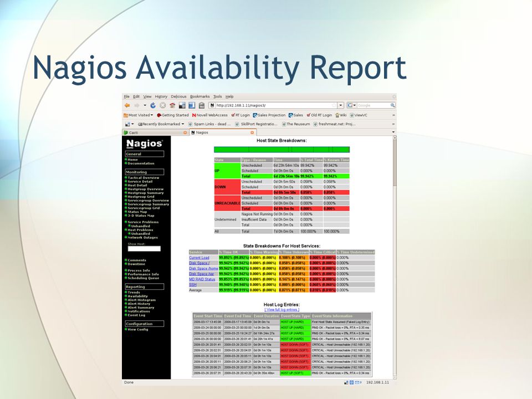The image size is (532, 399).
Task: Click View full log entries link
Action: point(282,310)
